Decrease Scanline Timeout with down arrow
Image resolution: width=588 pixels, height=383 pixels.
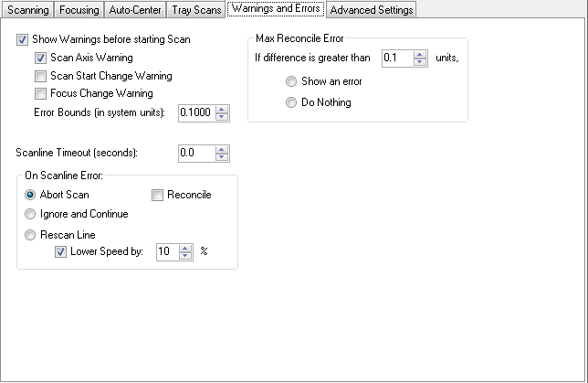pyautogui.click(x=222, y=156)
